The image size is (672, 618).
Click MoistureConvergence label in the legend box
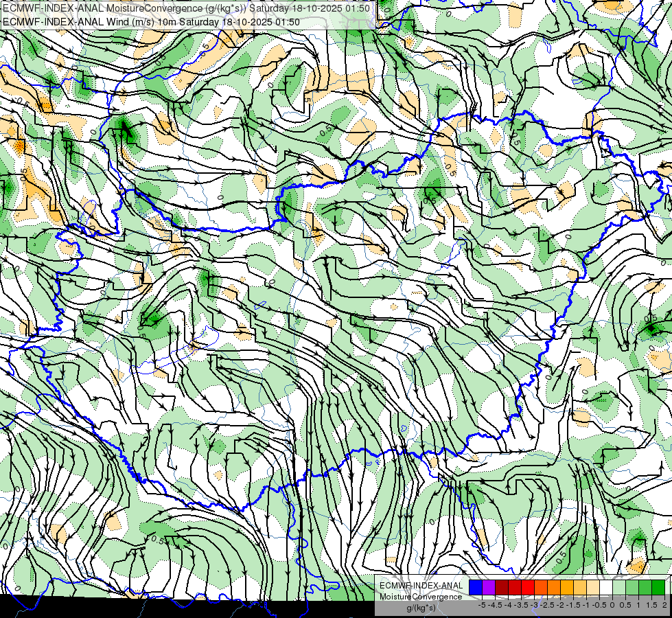pos(421,597)
